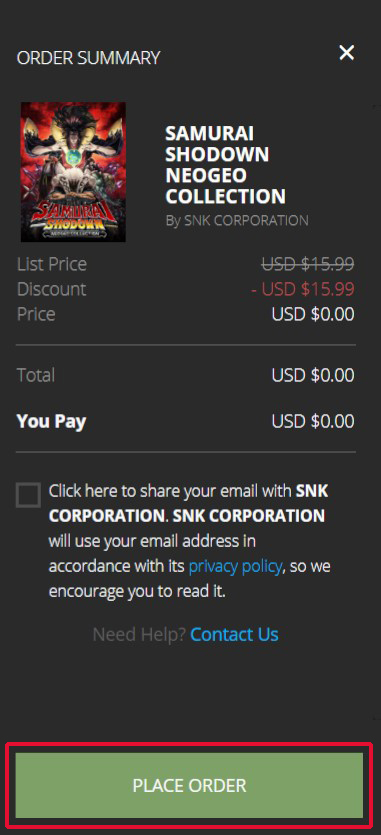Click the By SNK Corporation publisher text
The width and height of the screenshot is (381, 835).
pyautogui.click(x=237, y=220)
